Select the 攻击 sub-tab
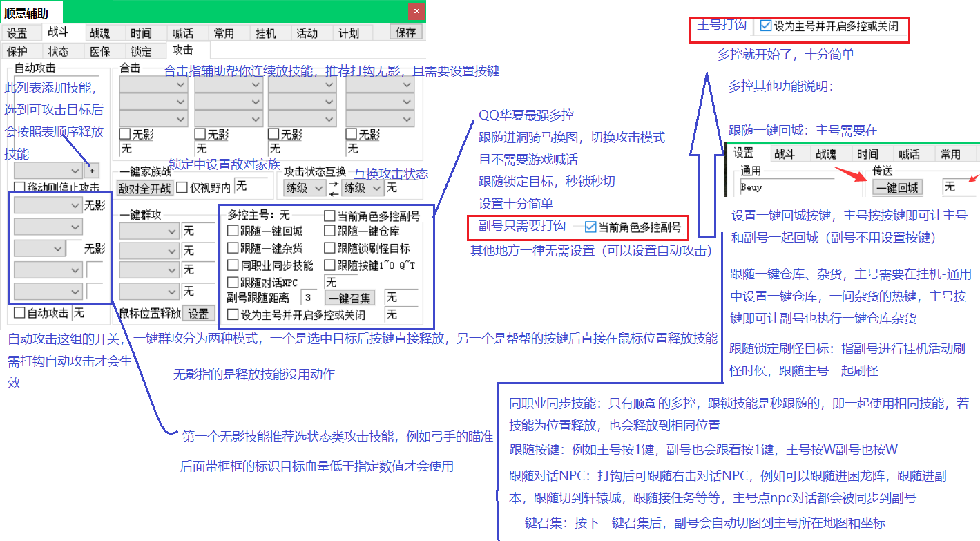 coord(183,50)
